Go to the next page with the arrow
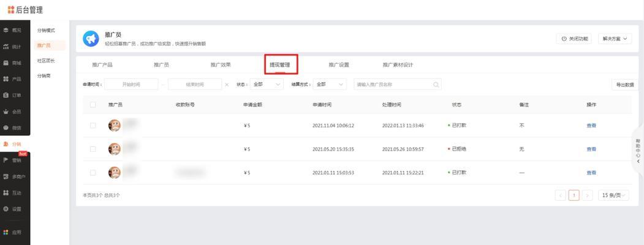This screenshot has width=644, height=245. click(x=588, y=195)
